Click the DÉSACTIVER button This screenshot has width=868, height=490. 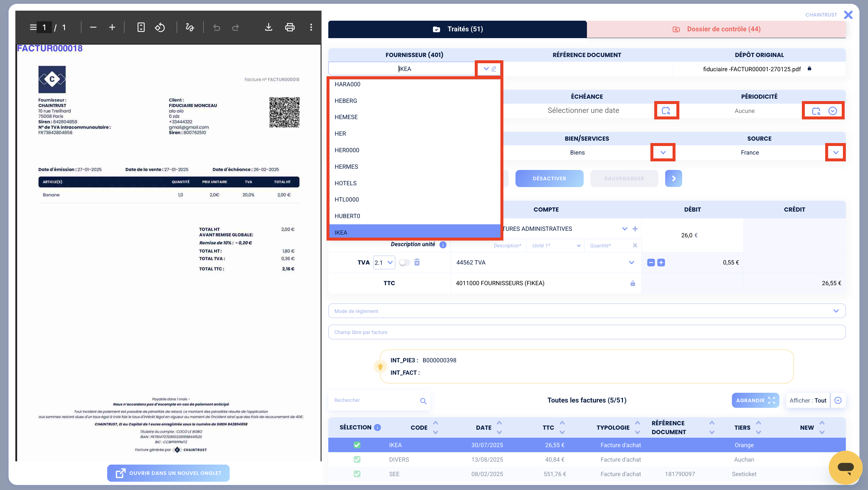click(549, 179)
